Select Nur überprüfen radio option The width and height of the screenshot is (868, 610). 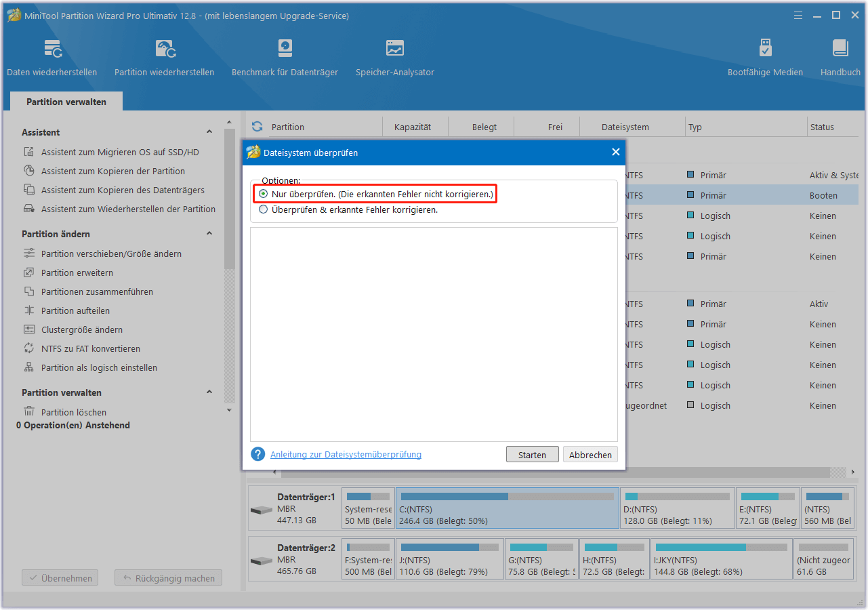(x=263, y=195)
